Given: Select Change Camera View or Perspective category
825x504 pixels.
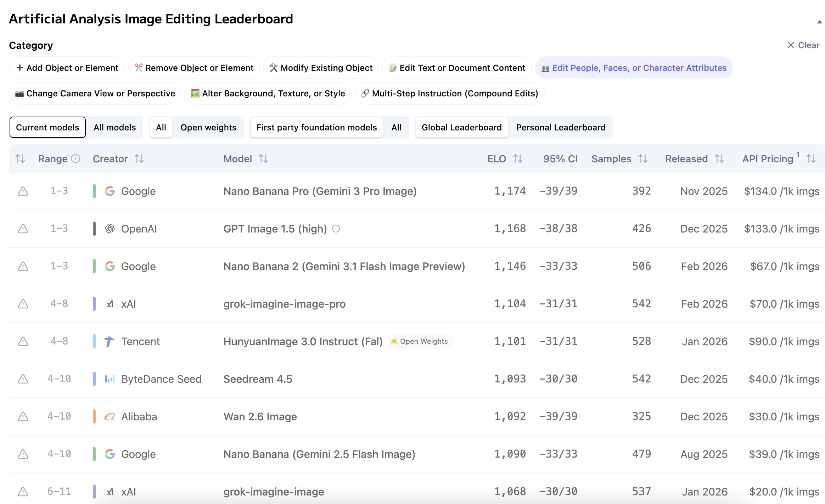Looking at the screenshot, I should click(95, 93).
